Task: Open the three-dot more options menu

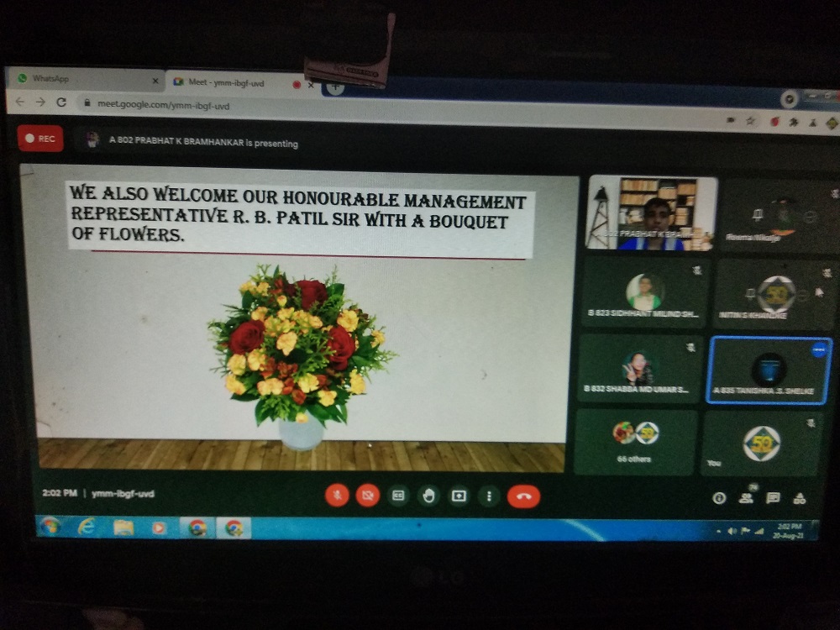Action: click(x=489, y=496)
